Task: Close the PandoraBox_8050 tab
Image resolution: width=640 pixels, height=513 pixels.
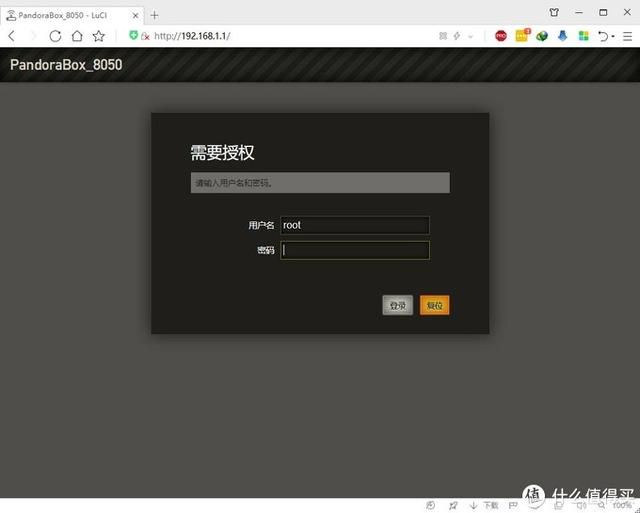Action: 136,16
